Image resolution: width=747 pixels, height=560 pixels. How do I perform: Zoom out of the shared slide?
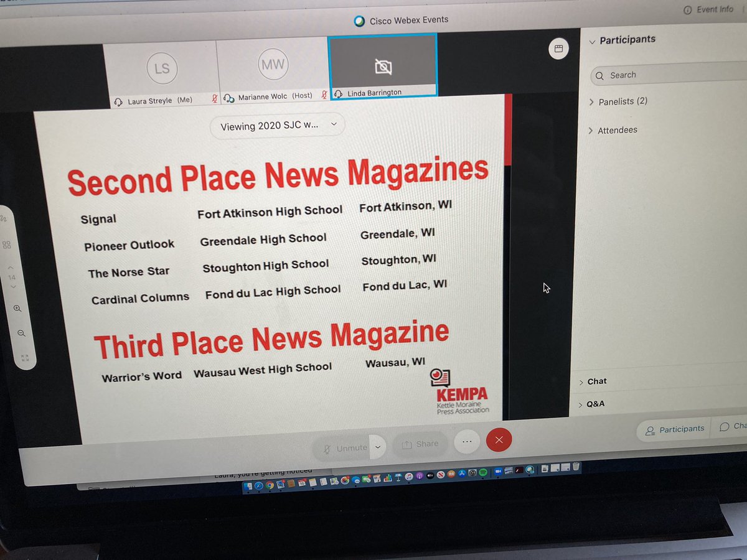point(21,334)
